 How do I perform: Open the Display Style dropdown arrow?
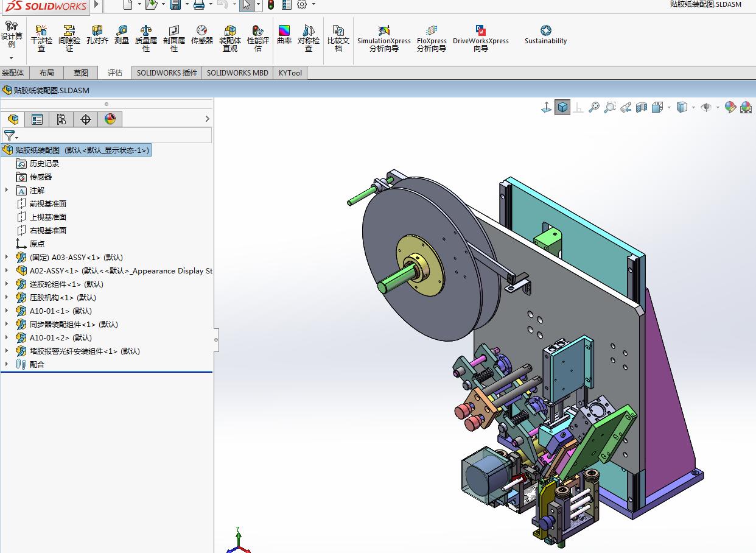[x=693, y=108]
